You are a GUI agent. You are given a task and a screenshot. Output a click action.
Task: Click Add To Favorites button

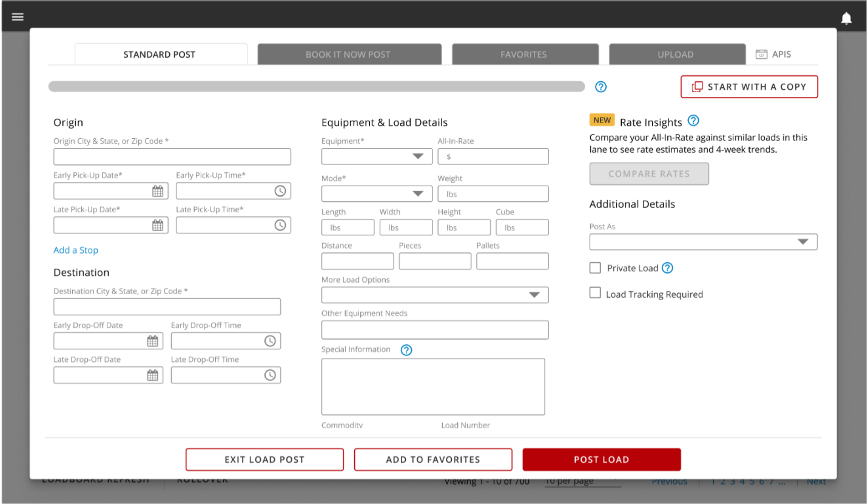pyautogui.click(x=433, y=460)
